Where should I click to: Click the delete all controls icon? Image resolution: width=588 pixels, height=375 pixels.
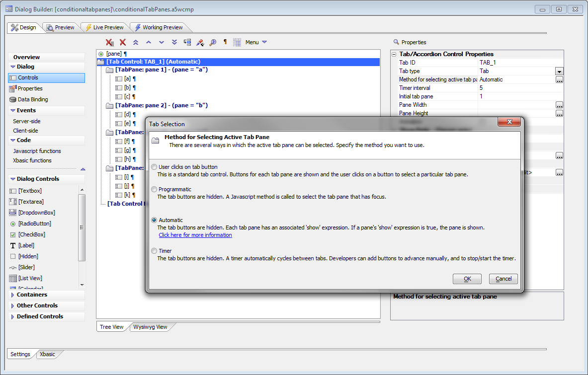point(109,42)
